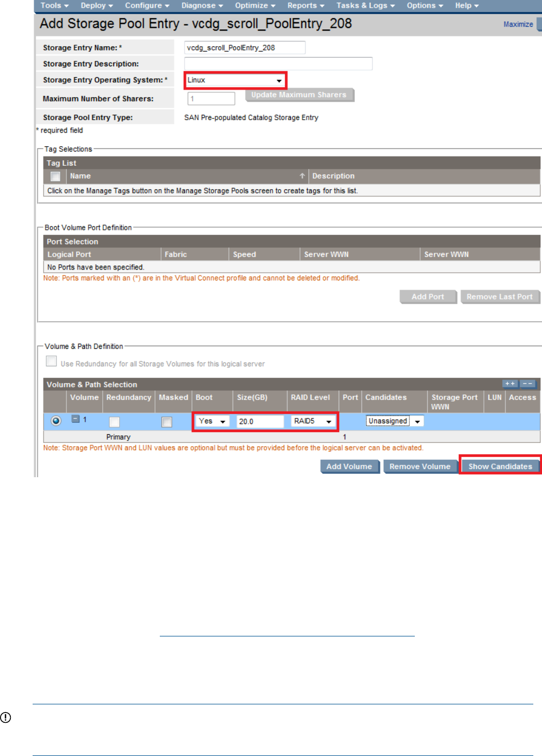The width and height of the screenshot is (542, 756).
Task: Open the Help menu
Action: [466, 5]
